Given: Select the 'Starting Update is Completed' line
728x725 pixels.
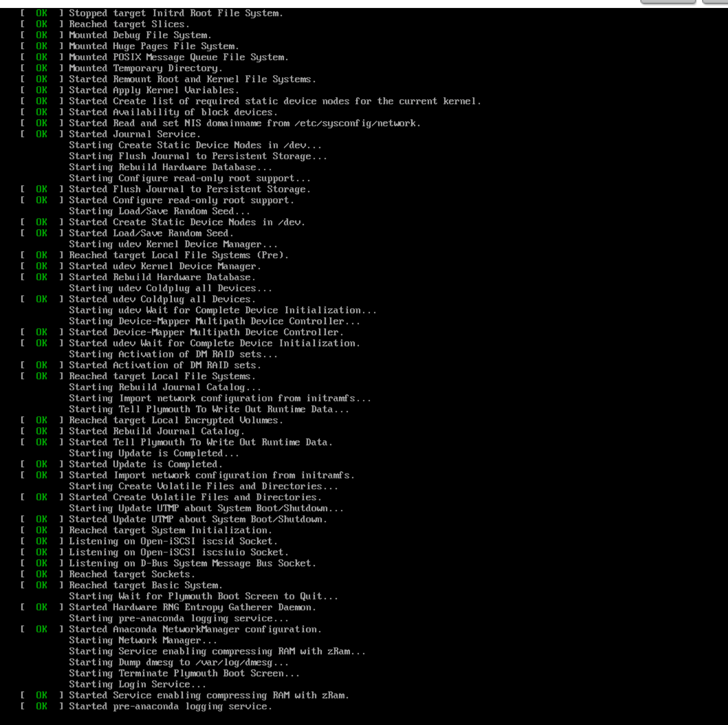Looking at the screenshot, I should [x=153, y=454].
